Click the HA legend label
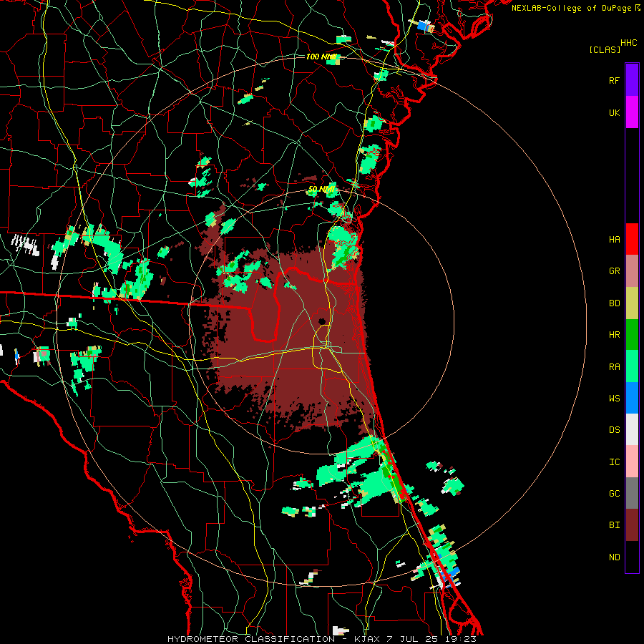The height and width of the screenshot is (644, 644). [614, 239]
